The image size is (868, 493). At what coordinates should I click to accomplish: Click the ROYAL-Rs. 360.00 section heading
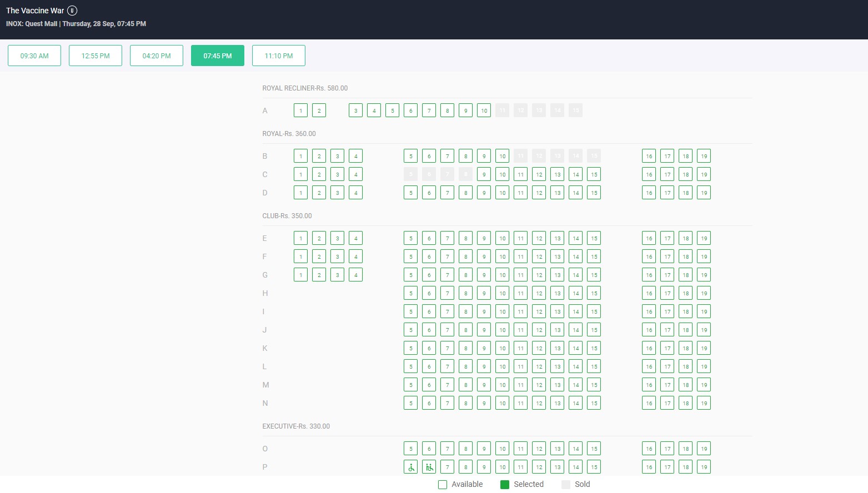(x=289, y=134)
